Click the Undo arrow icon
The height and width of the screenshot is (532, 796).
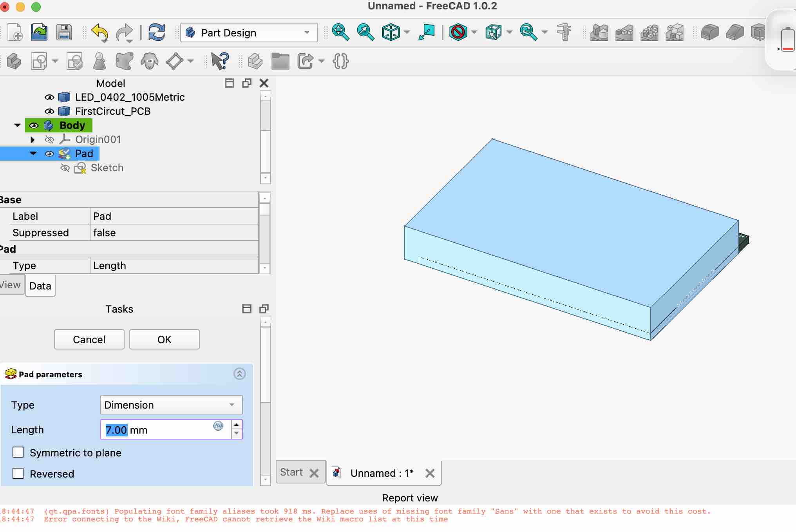[99, 33]
